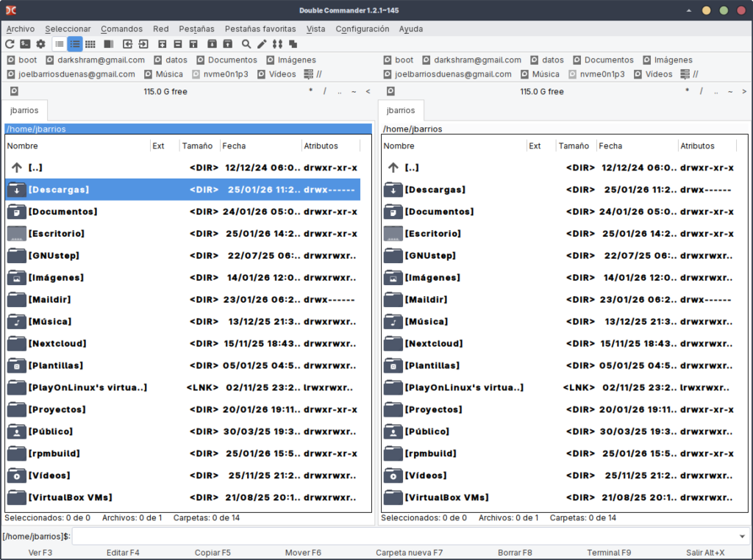Toggle the columns detailed view button
The width and height of the screenshot is (753, 560).
pyautogui.click(x=74, y=44)
